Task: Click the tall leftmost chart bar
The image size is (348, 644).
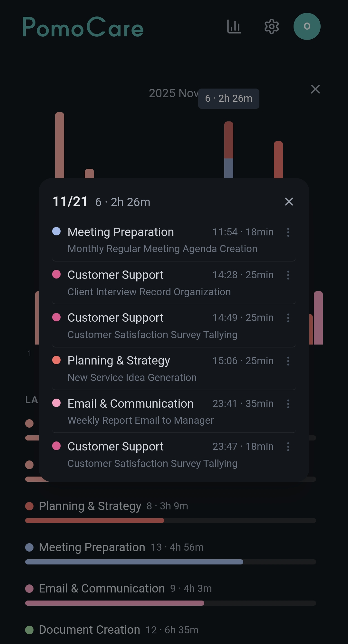Action: pyautogui.click(x=60, y=145)
